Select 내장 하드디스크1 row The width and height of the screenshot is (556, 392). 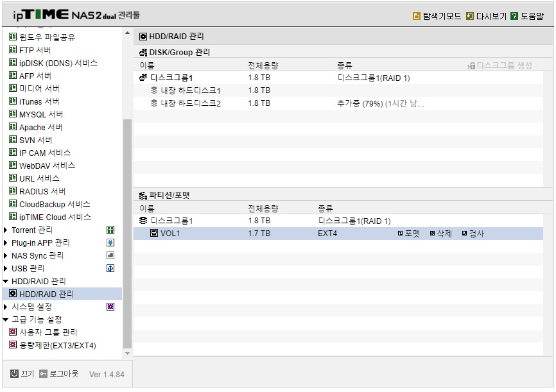338,90
